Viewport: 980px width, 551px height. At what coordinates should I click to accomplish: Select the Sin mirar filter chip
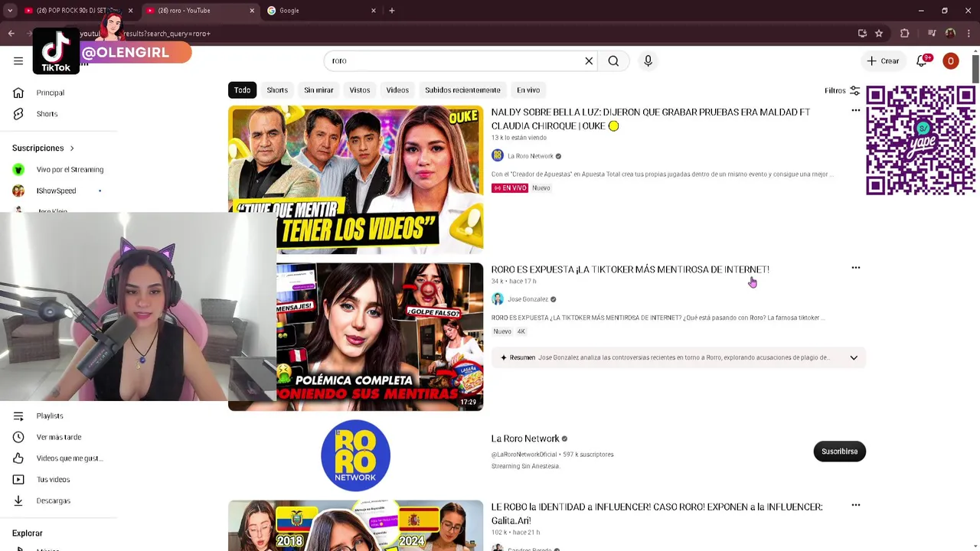[318, 90]
